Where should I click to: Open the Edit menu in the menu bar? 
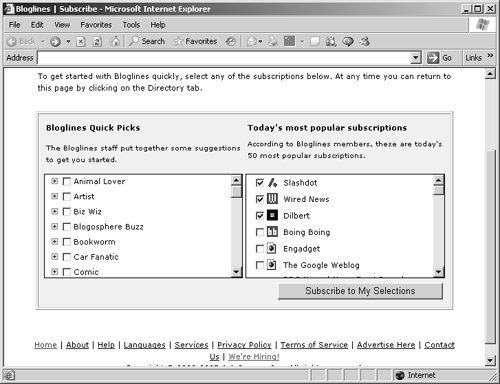pyautogui.click(x=37, y=25)
